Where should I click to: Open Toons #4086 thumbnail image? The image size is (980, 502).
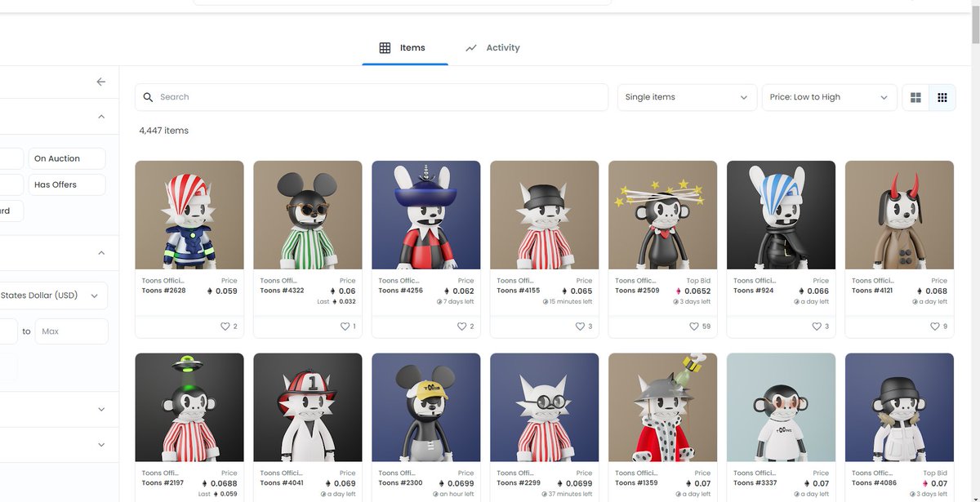(x=900, y=407)
